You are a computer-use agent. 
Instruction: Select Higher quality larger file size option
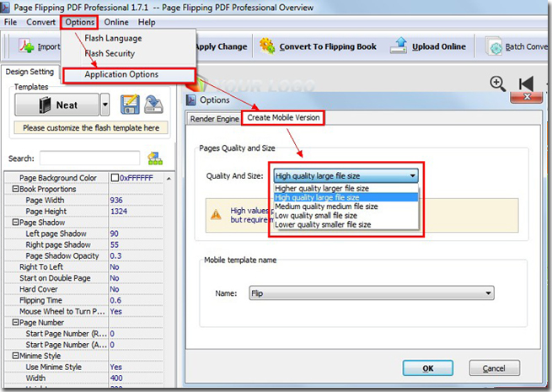pos(346,188)
